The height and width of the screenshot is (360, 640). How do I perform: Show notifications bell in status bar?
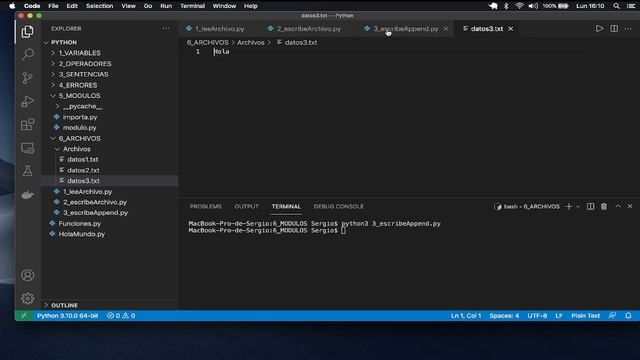(x=628, y=316)
